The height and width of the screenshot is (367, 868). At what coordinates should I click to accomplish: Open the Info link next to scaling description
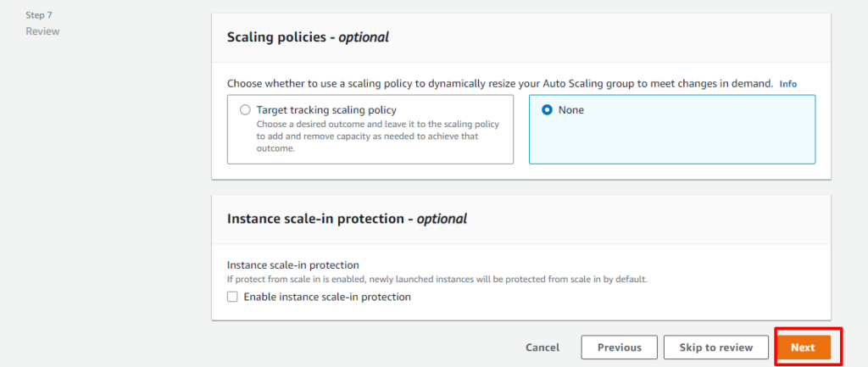coord(788,84)
